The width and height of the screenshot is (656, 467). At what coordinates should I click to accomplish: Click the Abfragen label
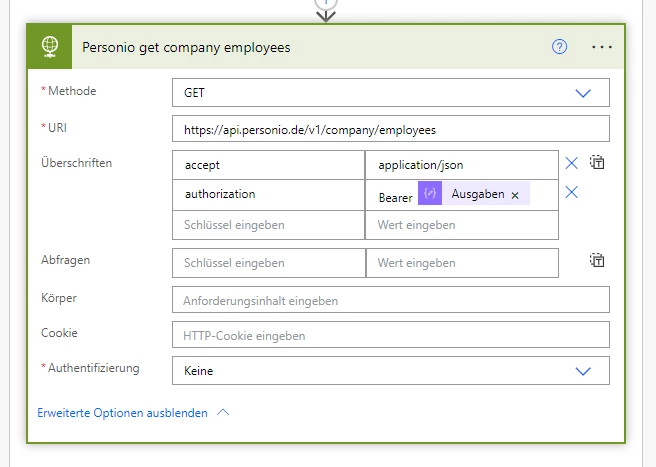coord(65,260)
